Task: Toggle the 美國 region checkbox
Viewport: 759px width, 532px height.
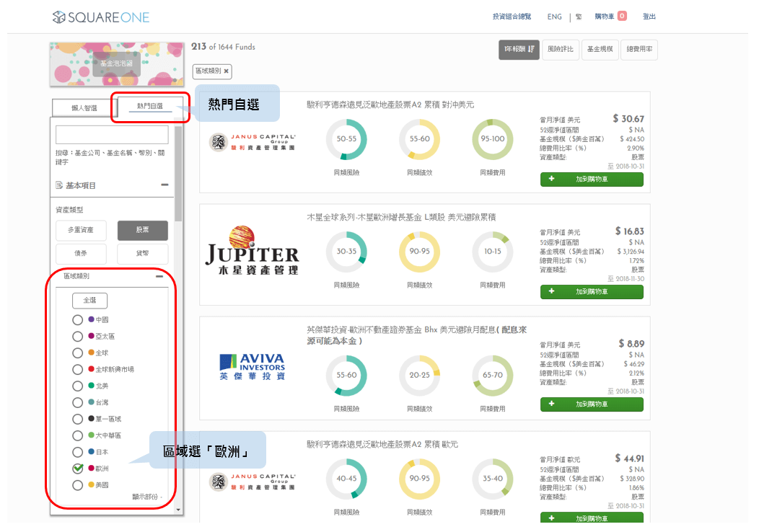Action: [x=77, y=485]
